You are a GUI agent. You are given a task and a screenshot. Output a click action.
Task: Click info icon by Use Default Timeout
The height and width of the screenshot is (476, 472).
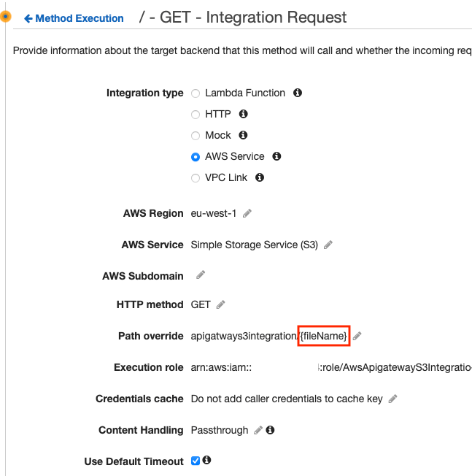[x=207, y=461]
